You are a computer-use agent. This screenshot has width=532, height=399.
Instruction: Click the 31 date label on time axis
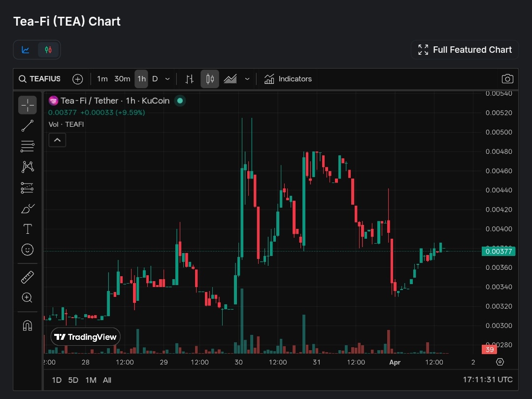317,363
